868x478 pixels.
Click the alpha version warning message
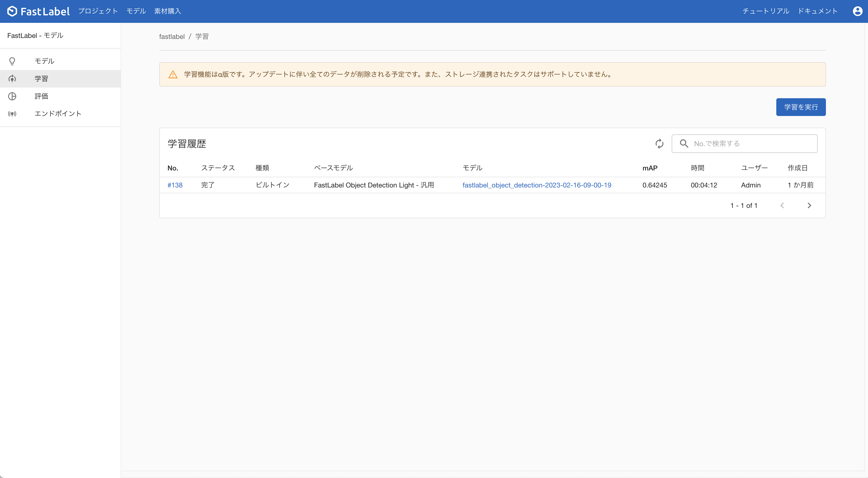[398, 74]
